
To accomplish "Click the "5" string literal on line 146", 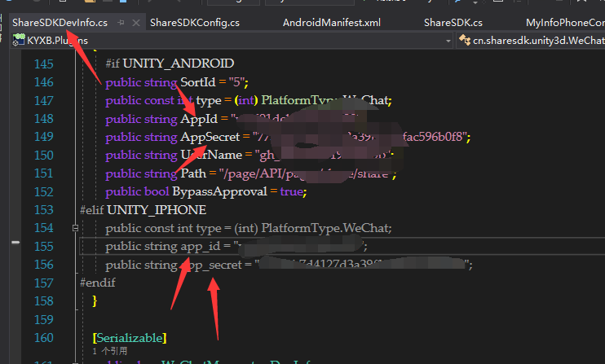I will tap(236, 82).
